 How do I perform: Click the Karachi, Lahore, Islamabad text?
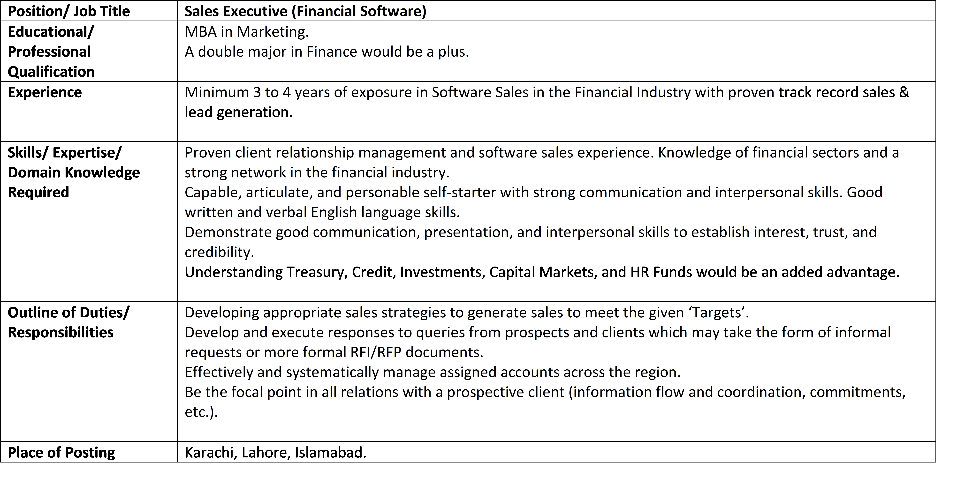[275, 452]
